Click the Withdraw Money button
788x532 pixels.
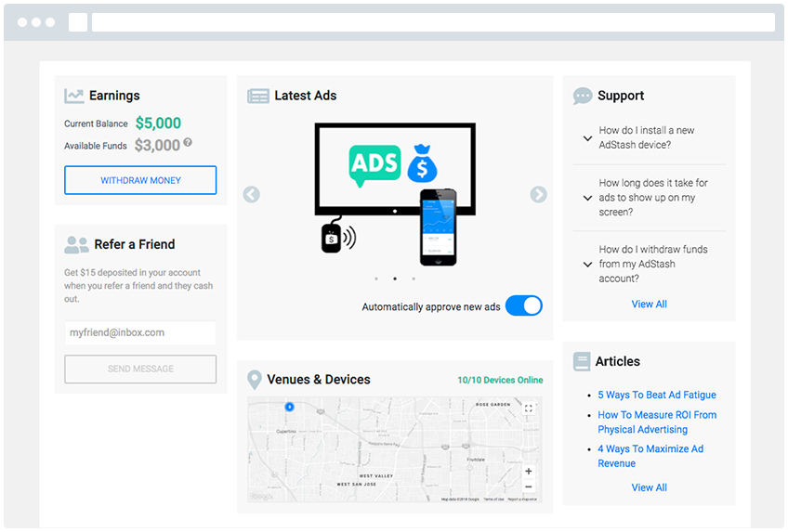pyautogui.click(x=140, y=180)
